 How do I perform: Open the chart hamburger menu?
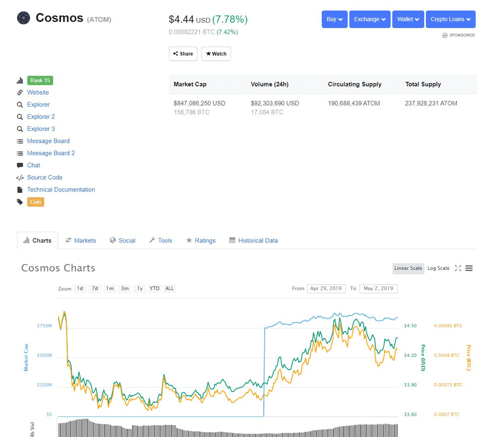[469, 268]
